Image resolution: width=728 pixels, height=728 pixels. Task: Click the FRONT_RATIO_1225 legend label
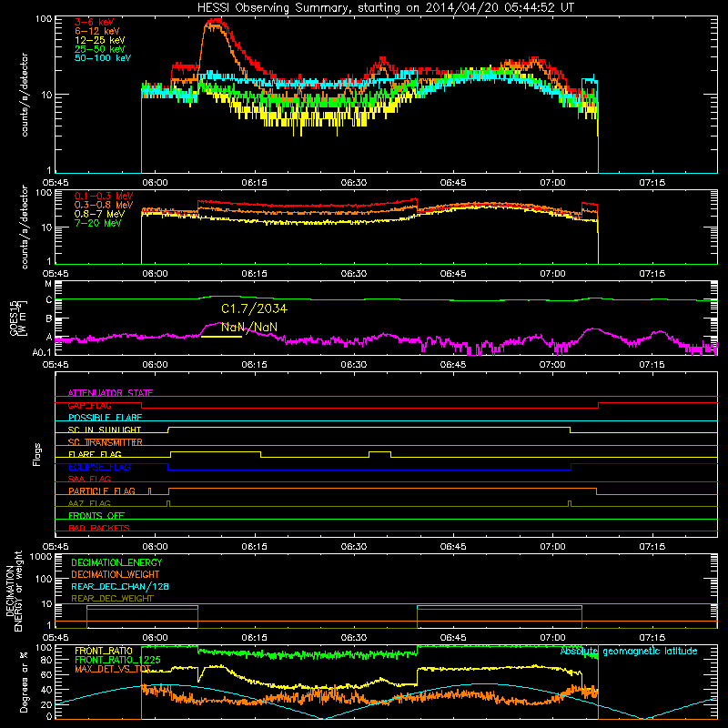point(117,660)
